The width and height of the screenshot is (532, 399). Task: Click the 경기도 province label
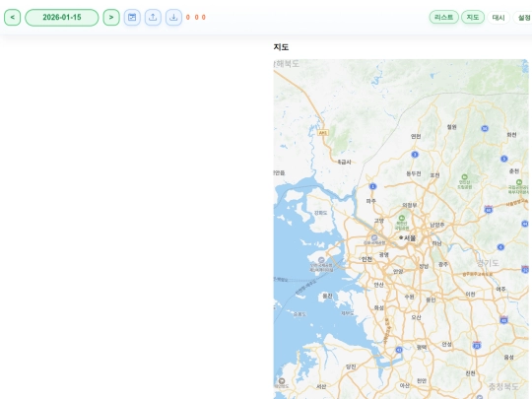point(488,263)
